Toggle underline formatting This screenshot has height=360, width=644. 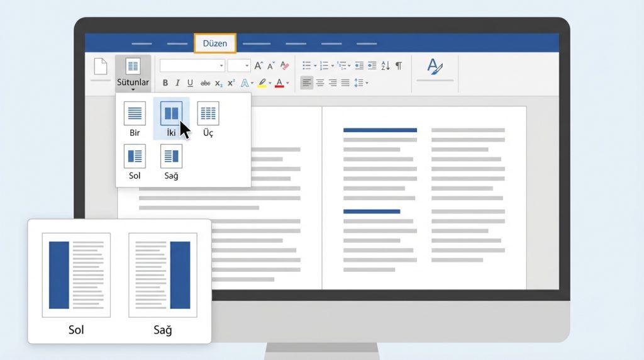pyautogui.click(x=190, y=83)
